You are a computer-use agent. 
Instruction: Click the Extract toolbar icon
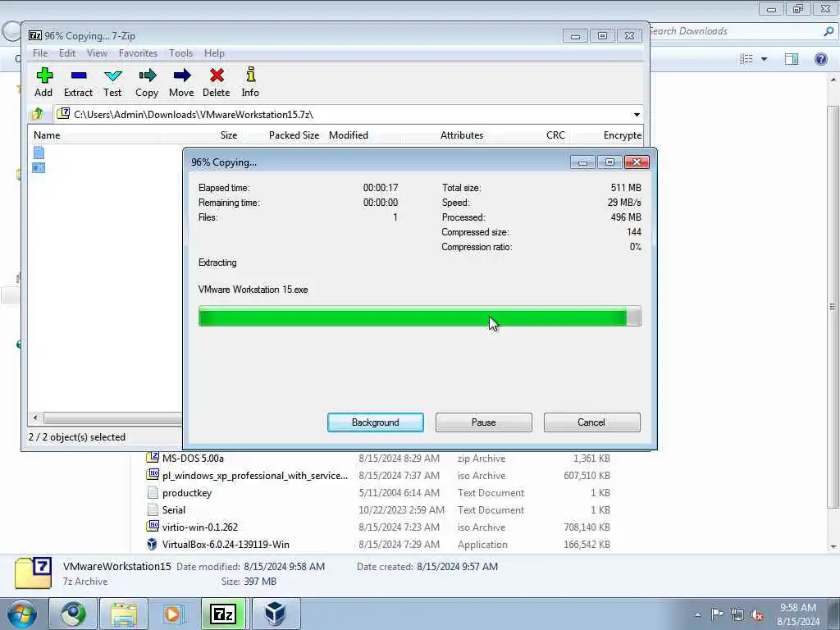(78, 75)
